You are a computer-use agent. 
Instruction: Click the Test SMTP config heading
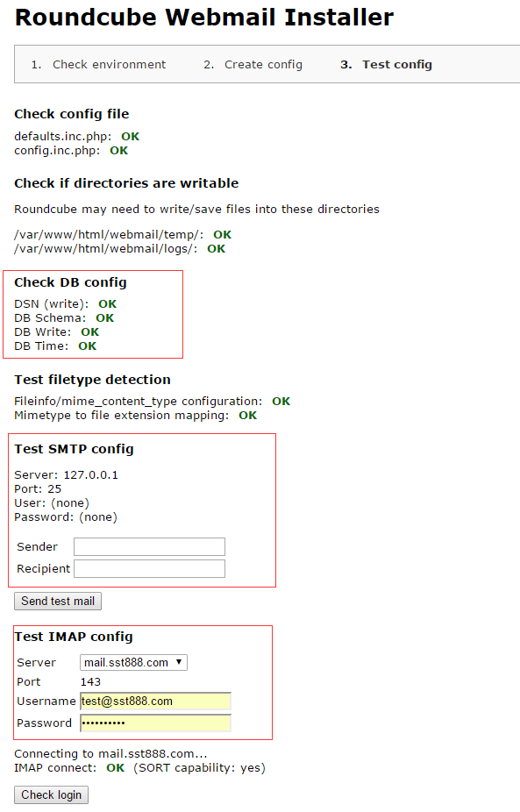click(x=74, y=449)
